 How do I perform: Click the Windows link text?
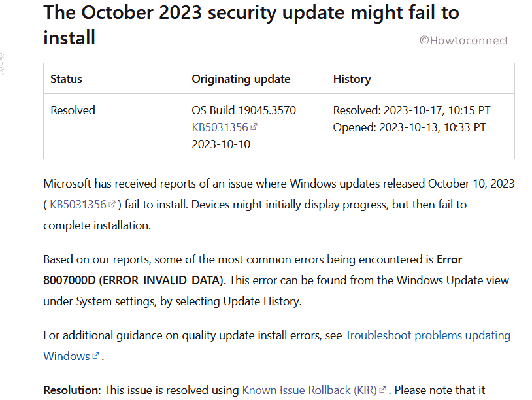click(67, 356)
